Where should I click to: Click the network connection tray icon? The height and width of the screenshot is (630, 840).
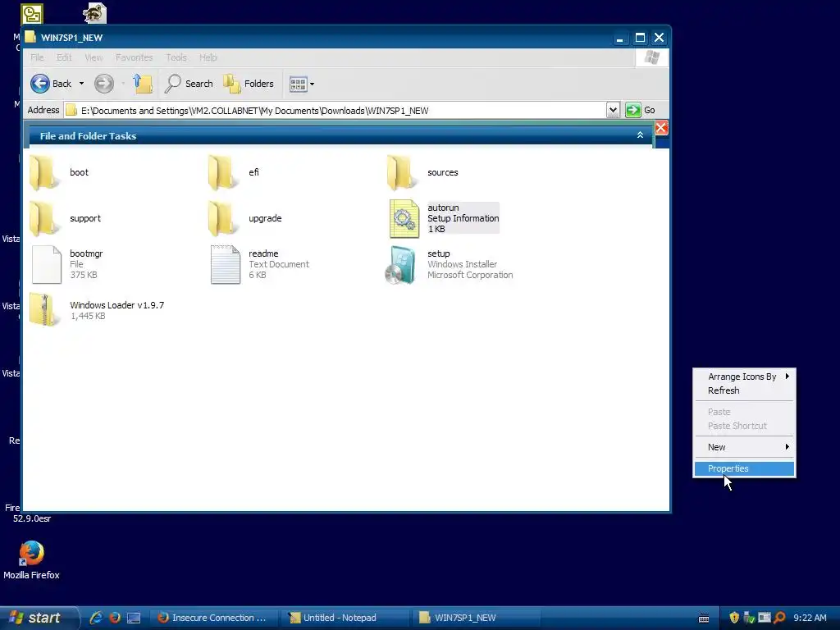click(749, 618)
